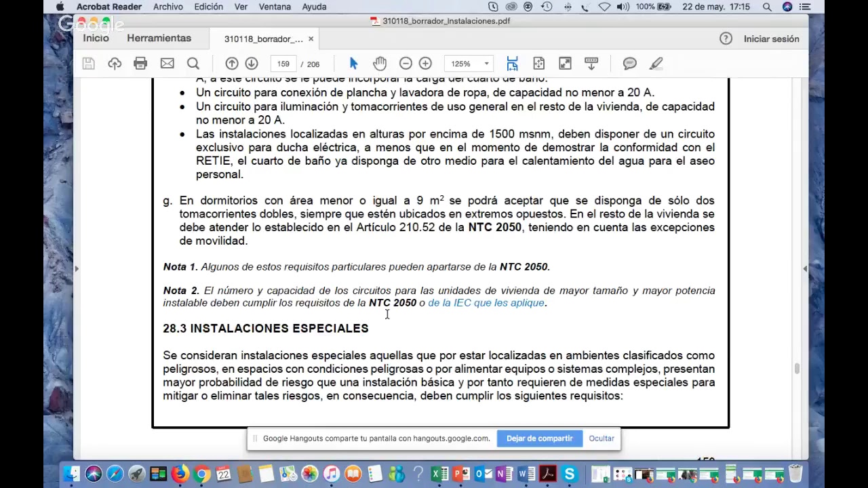Zoom in with plus icon
The height and width of the screenshot is (488, 868).
(x=425, y=63)
